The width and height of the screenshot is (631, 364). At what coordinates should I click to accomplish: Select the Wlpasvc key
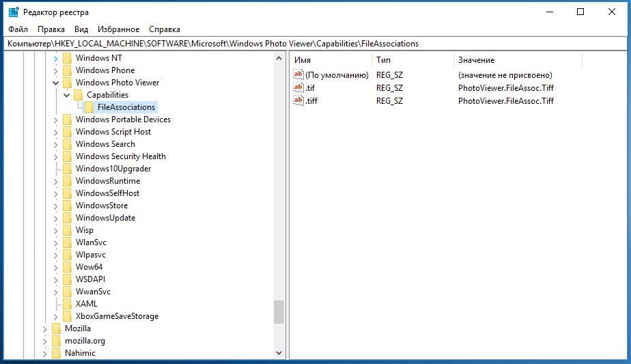[x=91, y=255]
